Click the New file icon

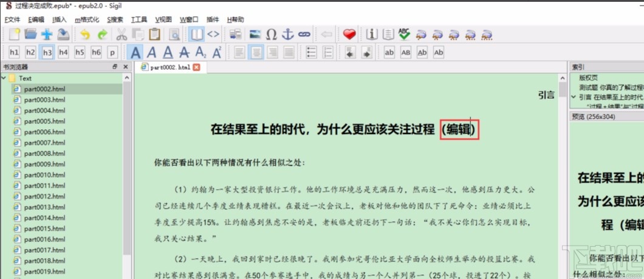point(15,35)
